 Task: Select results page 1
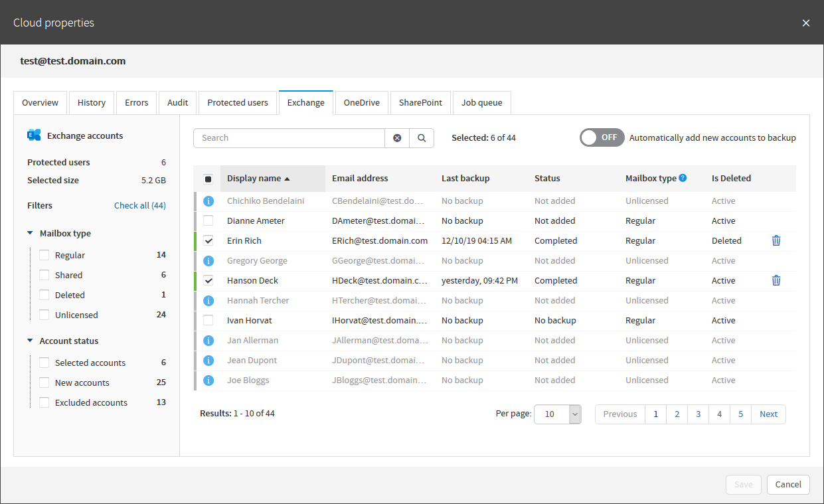coord(656,414)
